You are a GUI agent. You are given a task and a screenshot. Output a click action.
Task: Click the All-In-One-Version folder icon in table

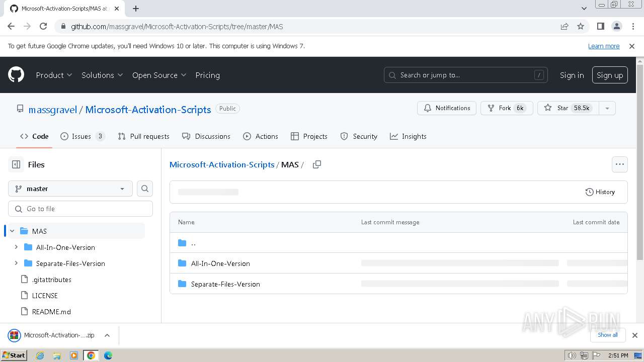click(182, 263)
